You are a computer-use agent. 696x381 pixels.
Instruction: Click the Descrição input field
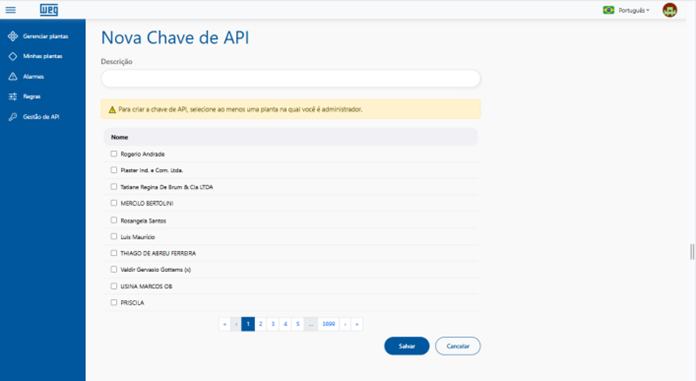(x=291, y=79)
